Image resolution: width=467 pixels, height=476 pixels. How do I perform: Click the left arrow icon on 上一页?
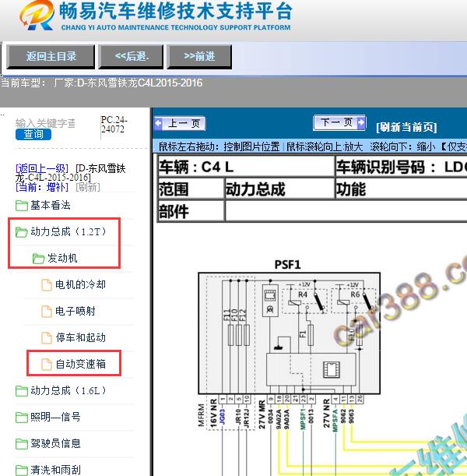[158, 123]
